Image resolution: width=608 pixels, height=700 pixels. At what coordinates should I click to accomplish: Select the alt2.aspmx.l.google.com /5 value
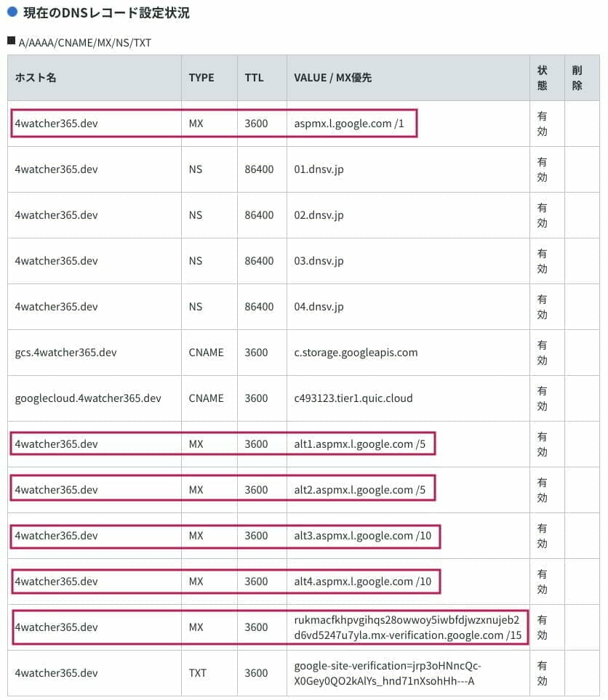point(359,490)
